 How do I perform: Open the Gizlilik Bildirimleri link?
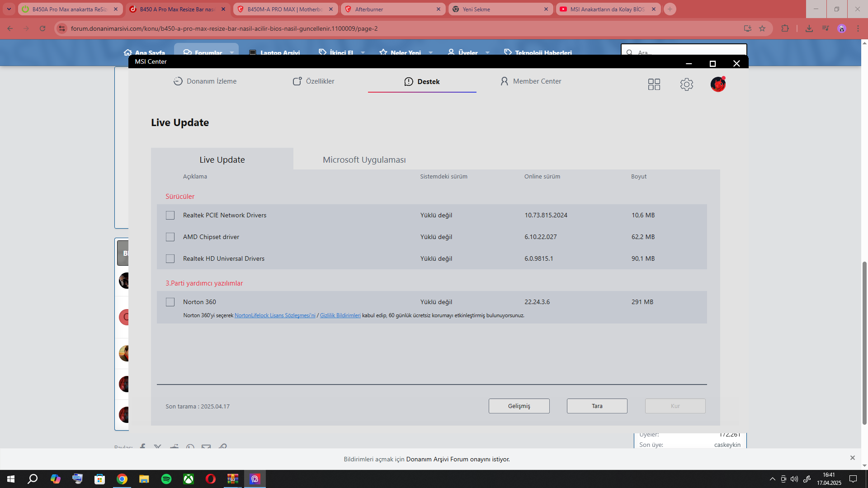pos(340,315)
